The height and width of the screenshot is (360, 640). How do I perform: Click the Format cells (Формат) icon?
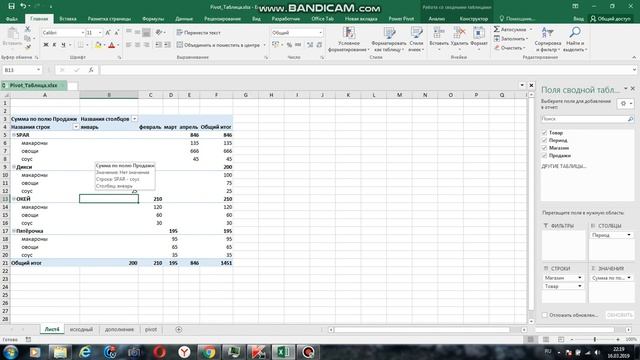click(x=479, y=33)
